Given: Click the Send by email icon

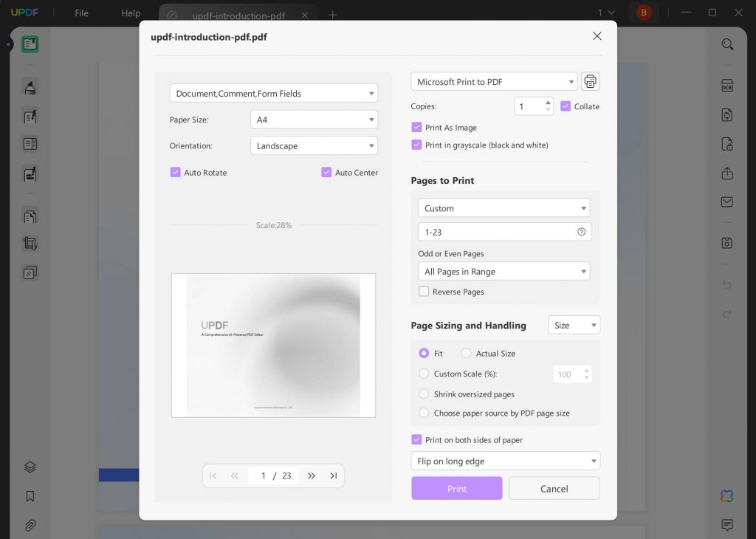Looking at the screenshot, I should (x=727, y=202).
